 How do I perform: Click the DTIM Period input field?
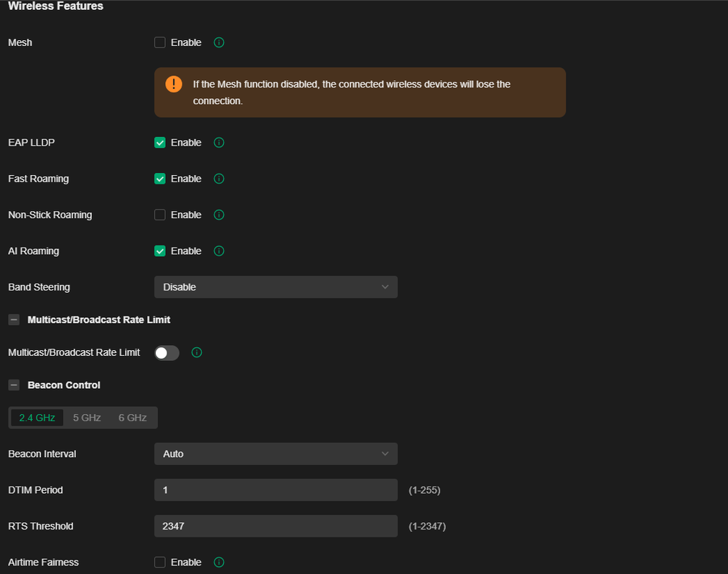click(x=276, y=490)
